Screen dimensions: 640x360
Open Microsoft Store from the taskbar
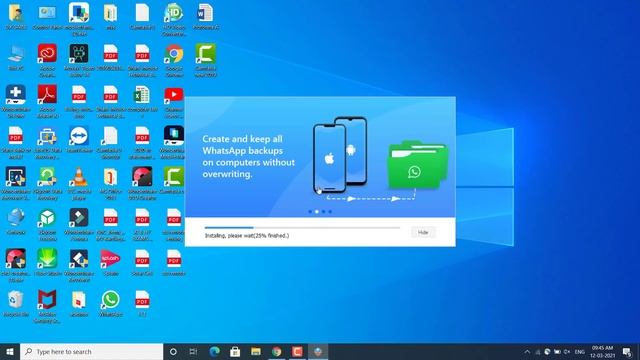[x=235, y=351]
